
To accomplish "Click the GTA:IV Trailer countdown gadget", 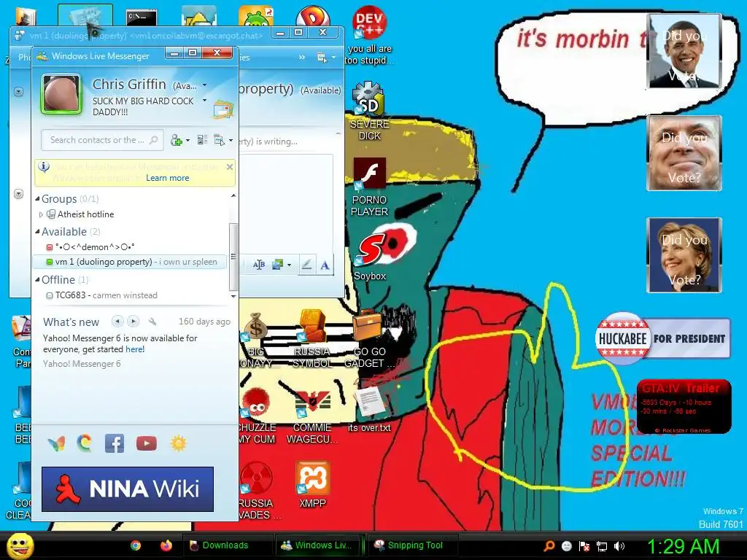I will pos(684,406).
